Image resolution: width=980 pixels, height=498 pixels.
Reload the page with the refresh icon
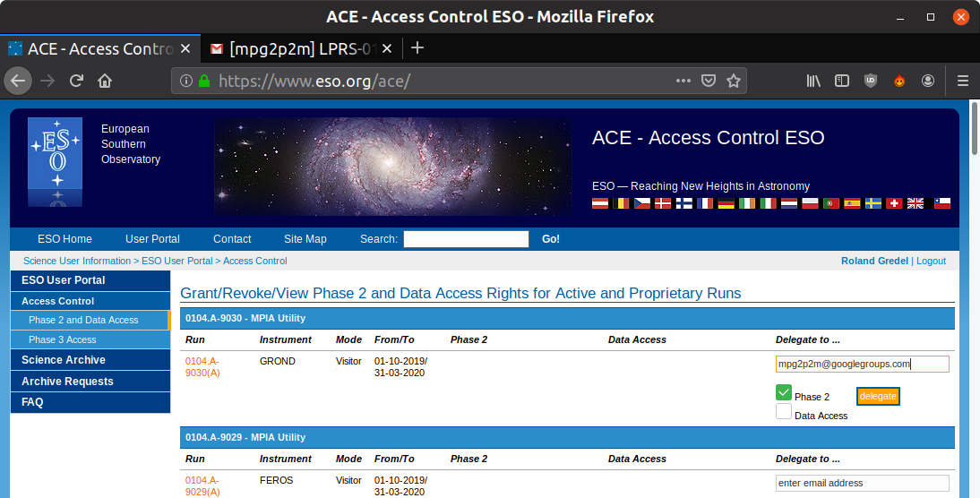click(x=76, y=81)
